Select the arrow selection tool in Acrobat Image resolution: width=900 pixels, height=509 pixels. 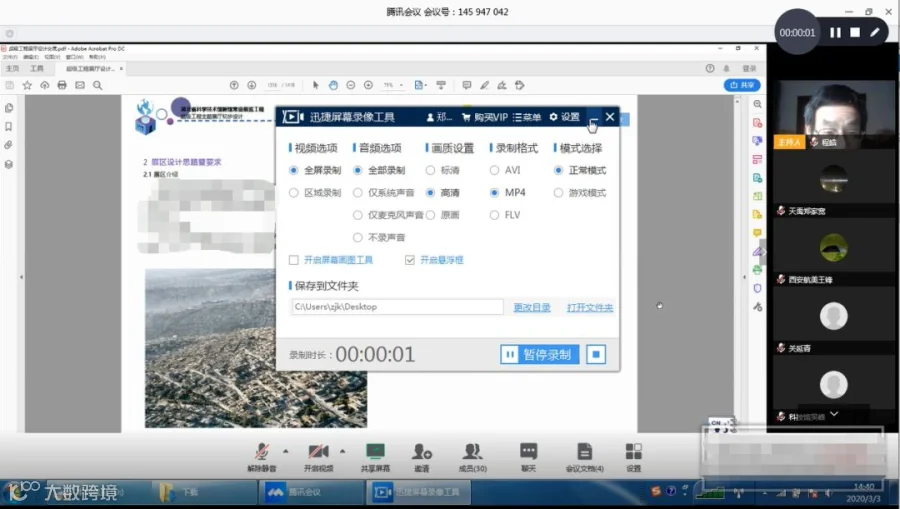(x=315, y=85)
